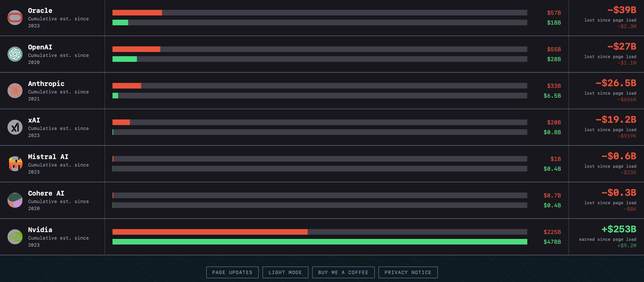Click Oracle's red spending bar
This screenshot has width=644, height=282.
click(x=137, y=13)
